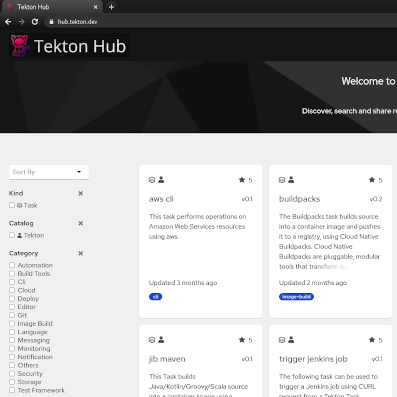Open the trigger jenkins job task title
This screenshot has height=397, width=397.
[313, 359]
